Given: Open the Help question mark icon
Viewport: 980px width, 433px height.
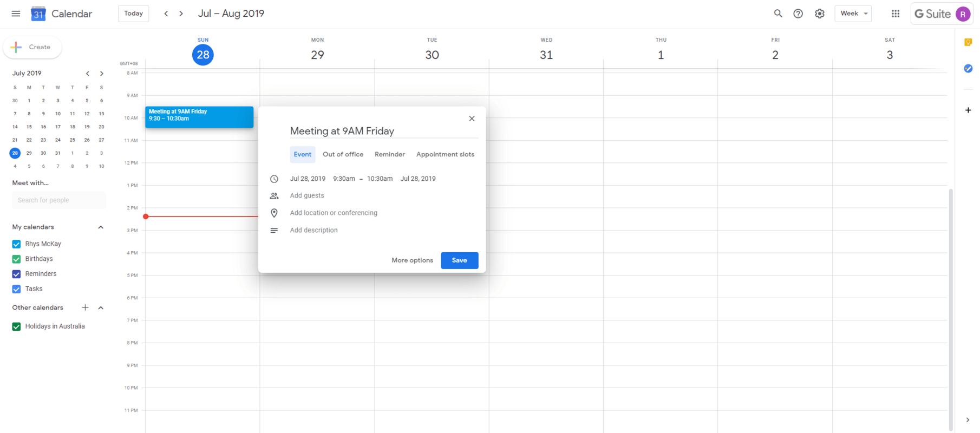Looking at the screenshot, I should tap(798, 14).
